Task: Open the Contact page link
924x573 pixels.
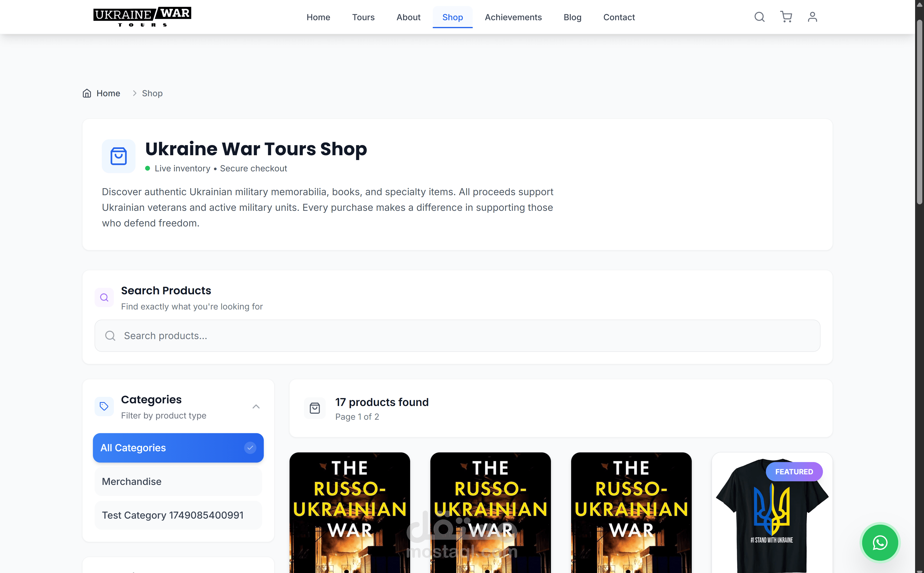Action: [619, 17]
